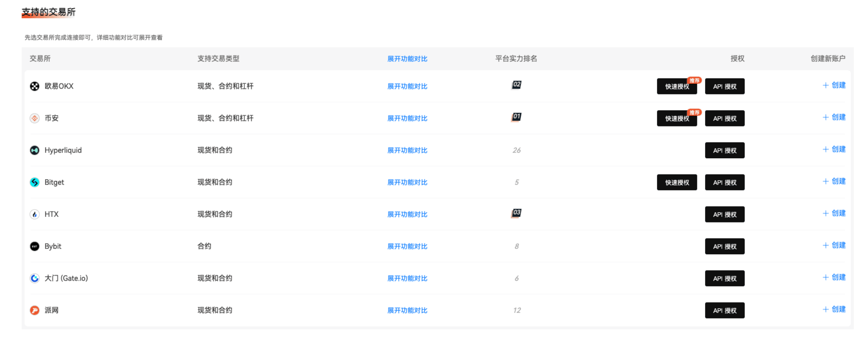Screen dimensions: 868x347
Task: Click API 授权 button for 派网
Action: tap(725, 310)
